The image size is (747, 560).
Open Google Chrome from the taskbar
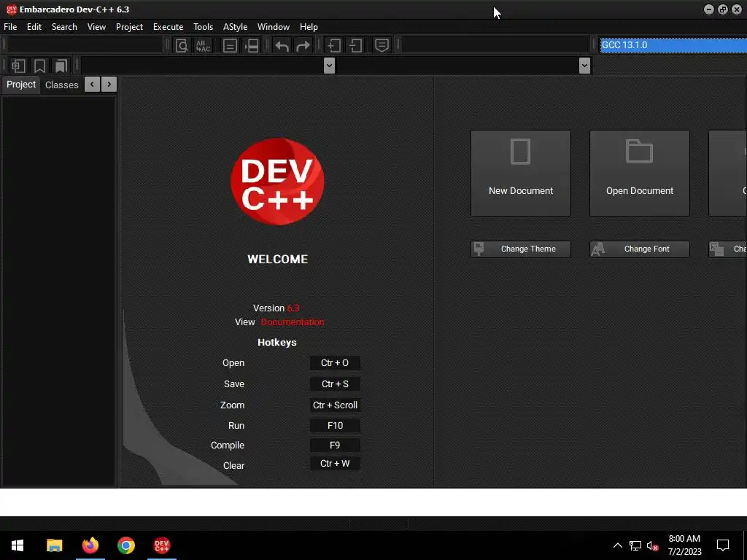(126, 545)
